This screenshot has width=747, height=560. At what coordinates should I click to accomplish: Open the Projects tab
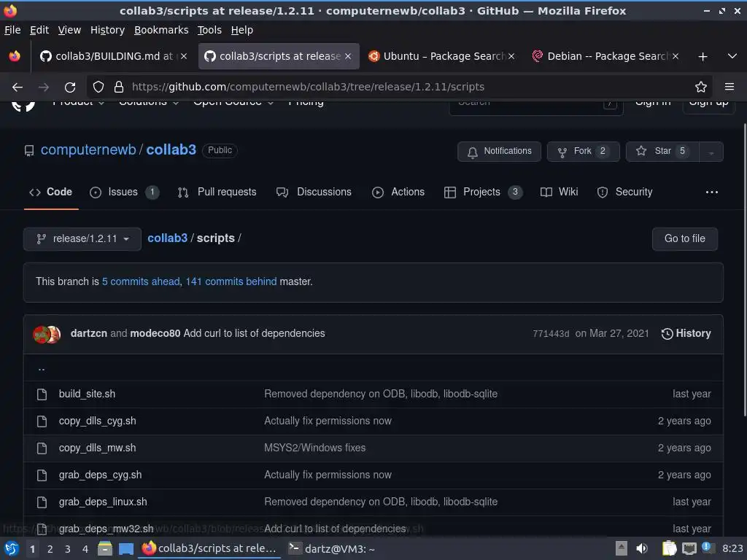tap(483, 192)
